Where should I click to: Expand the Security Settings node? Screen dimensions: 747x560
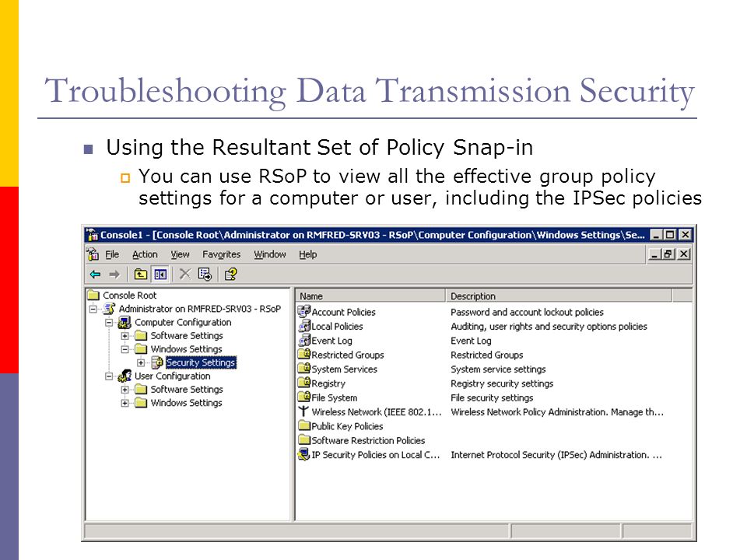(x=141, y=362)
